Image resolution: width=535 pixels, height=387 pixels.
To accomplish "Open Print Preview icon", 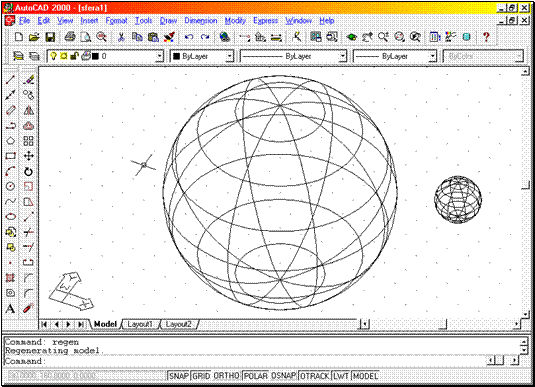I will (85, 37).
